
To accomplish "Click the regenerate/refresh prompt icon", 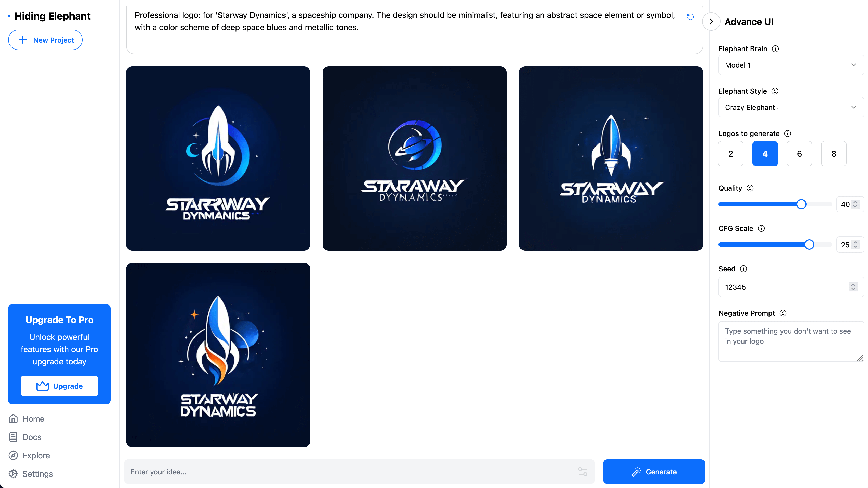I will point(690,17).
